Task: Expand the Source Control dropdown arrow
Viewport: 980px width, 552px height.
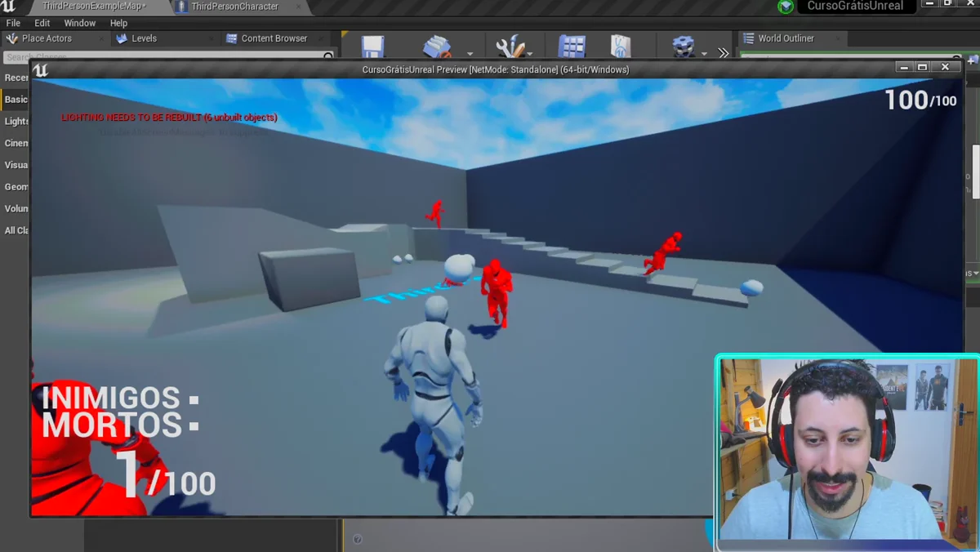Action: (470, 53)
